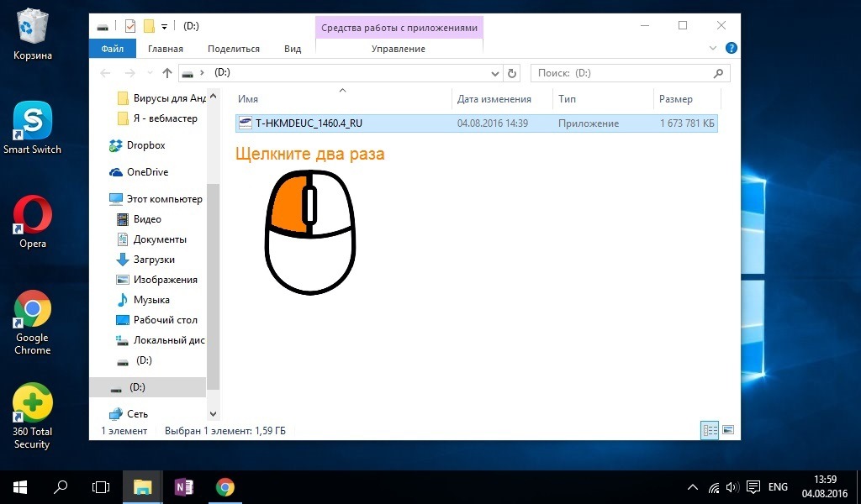The height and width of the screenshot is (504, 861).
Task: Go back with the Back arrow
Action: pyautogui.click(x=105, y=73)
